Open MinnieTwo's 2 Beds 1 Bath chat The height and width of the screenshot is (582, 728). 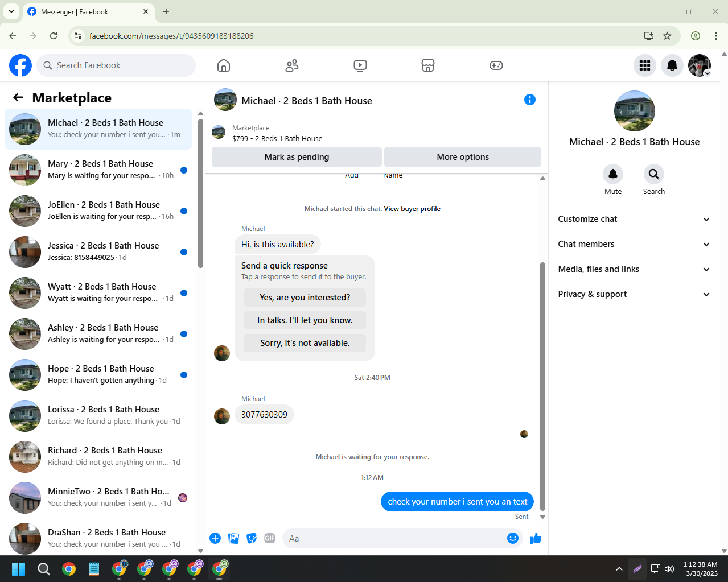coord(98,498)
